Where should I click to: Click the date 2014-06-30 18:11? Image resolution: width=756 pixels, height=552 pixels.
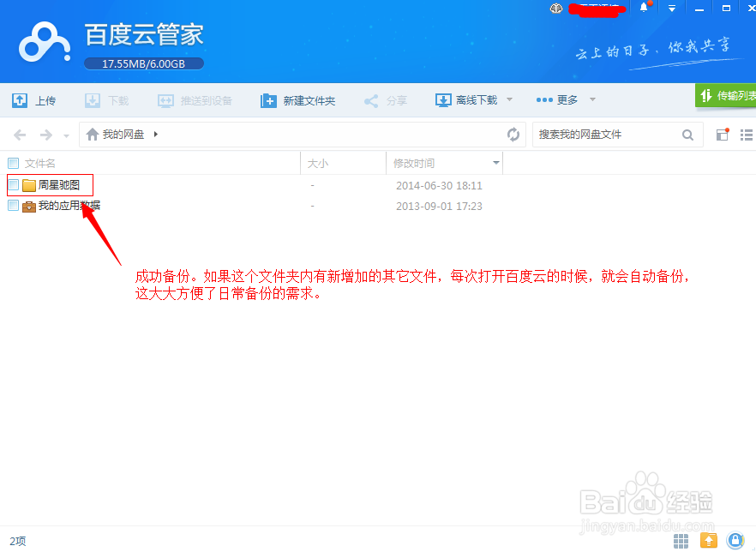[439, 186]
